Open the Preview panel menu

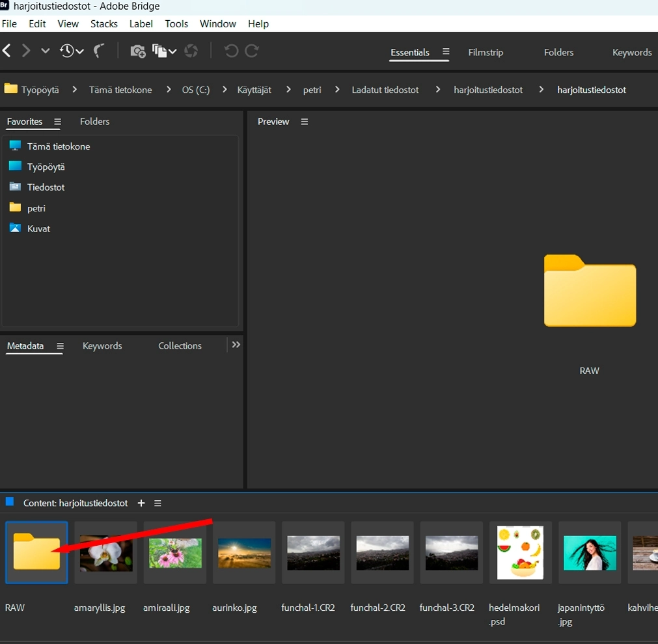point(305,122)
